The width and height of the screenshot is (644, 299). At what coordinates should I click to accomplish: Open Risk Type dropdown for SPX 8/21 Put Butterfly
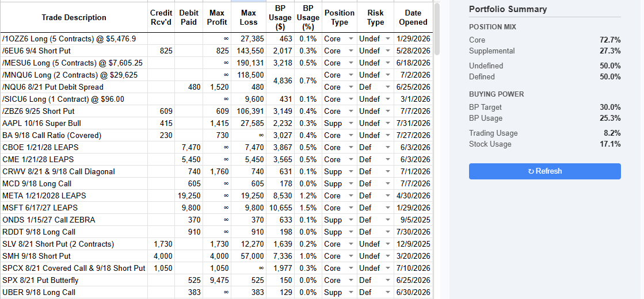pos(388,280)
